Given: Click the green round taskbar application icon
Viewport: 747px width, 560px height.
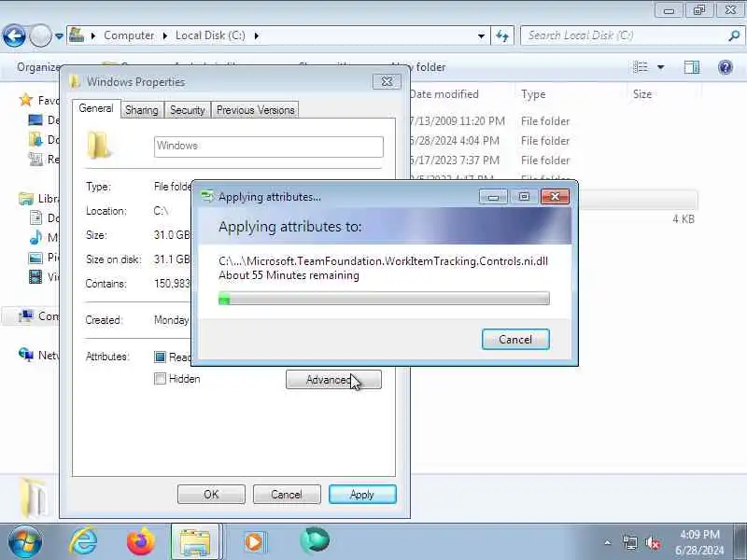Looking at the screenshot, I should [315, 540].
